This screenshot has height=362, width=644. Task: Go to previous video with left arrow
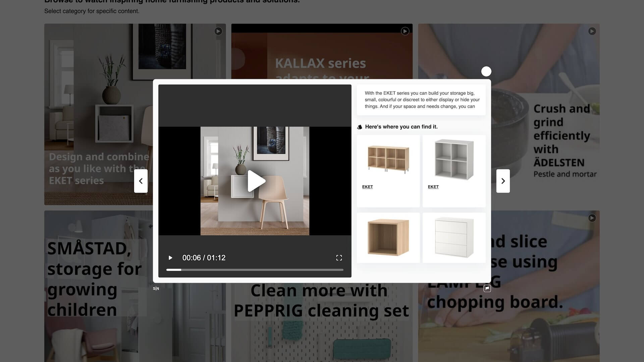click(141, 181)
